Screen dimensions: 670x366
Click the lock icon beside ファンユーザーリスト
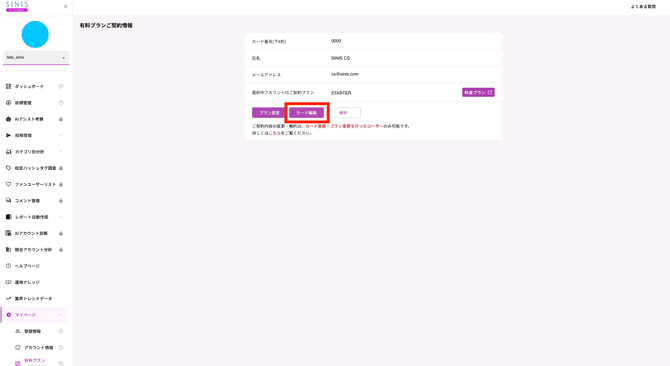point(61,184)
